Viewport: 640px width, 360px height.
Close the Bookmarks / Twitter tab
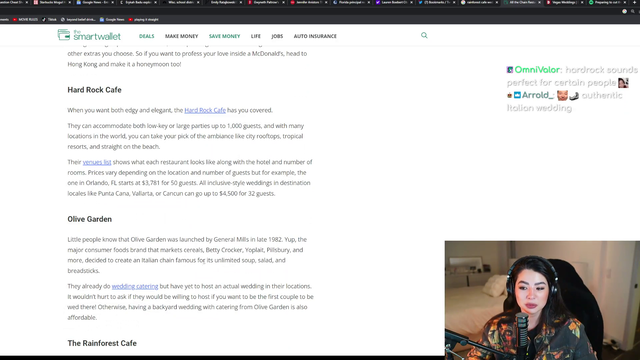(x=454, y=2)
